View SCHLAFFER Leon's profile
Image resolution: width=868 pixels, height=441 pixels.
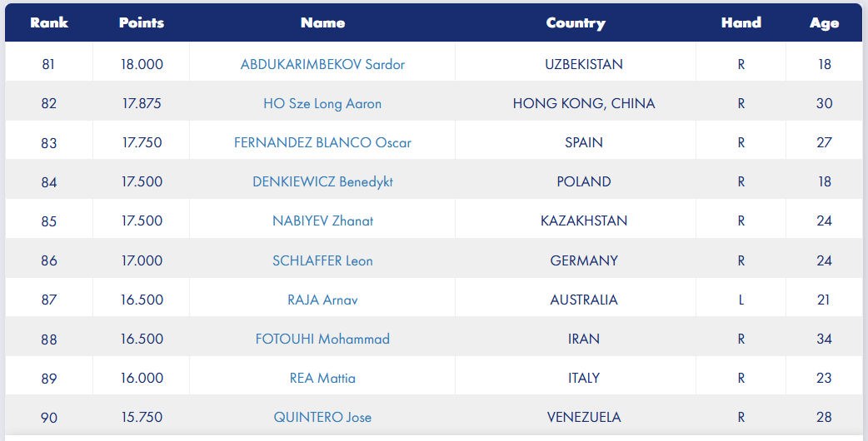[x=322, y=260]
